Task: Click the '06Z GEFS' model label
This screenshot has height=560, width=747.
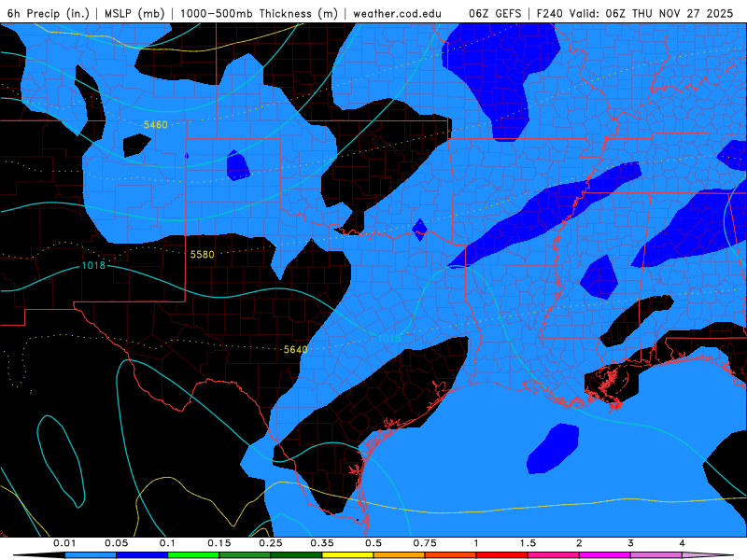Action: tap(495, 13)
